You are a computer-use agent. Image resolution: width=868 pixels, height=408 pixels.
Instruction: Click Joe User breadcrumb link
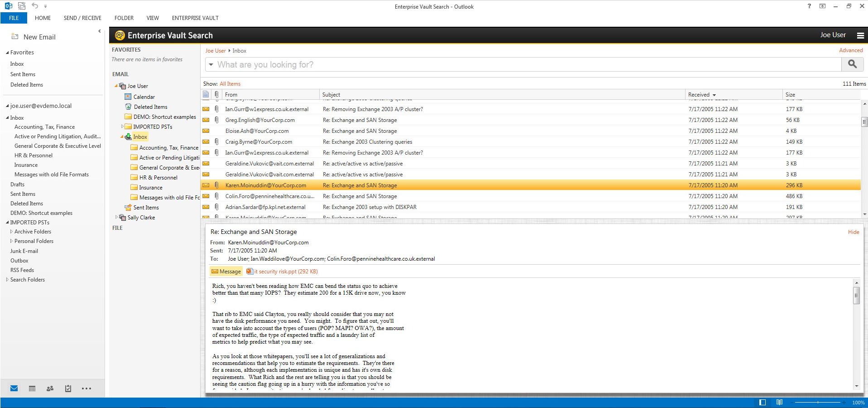(x=216, y=51)
